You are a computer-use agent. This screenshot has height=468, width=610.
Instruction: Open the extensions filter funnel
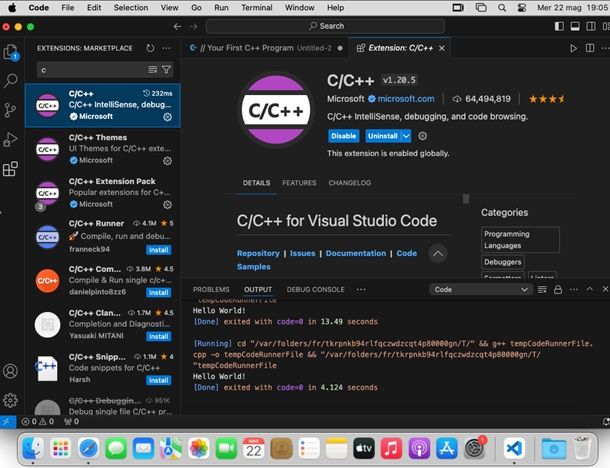pos(167,70)
